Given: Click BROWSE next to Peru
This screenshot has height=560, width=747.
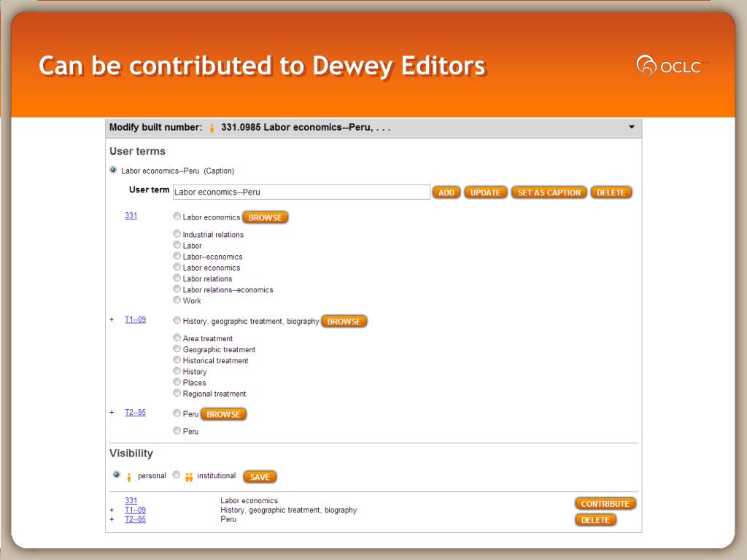Looking at the screenshot, I should click(223, 414).
